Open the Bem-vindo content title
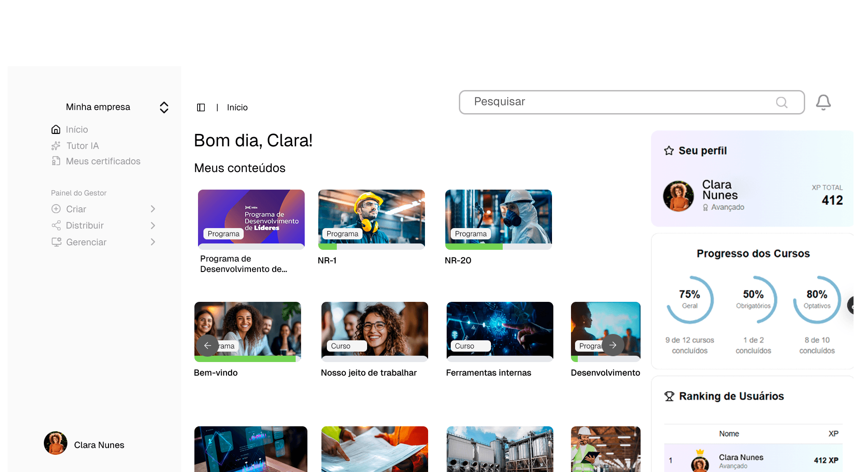This screenshot has width=868, height=472. [x=216, y=372]
